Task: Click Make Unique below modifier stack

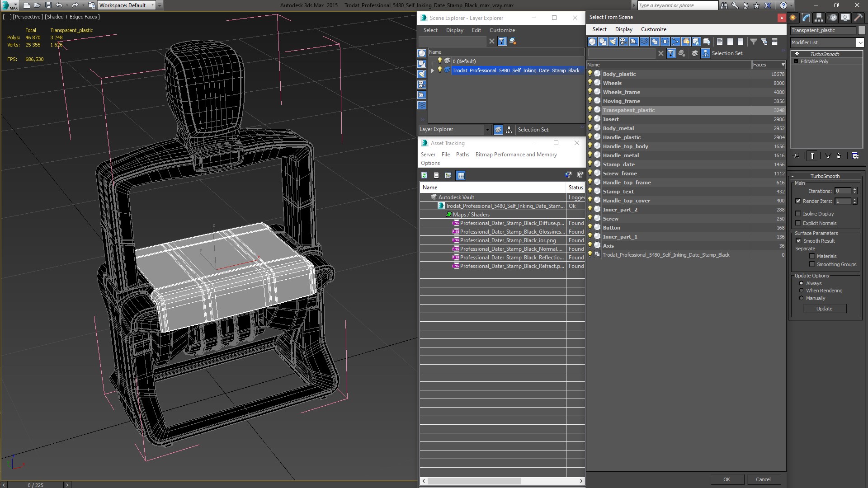Action: (x=828, y=155)
